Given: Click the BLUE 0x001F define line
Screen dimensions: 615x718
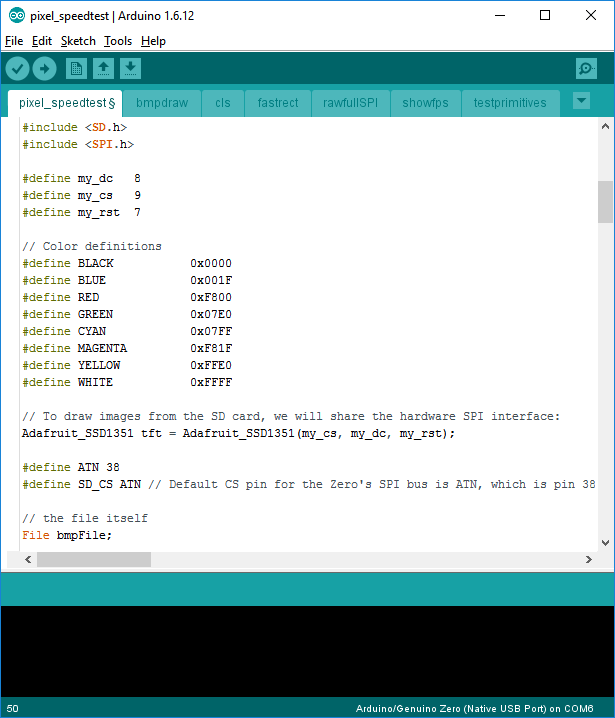Looking at the screenshot, I should tap(127, 280).
